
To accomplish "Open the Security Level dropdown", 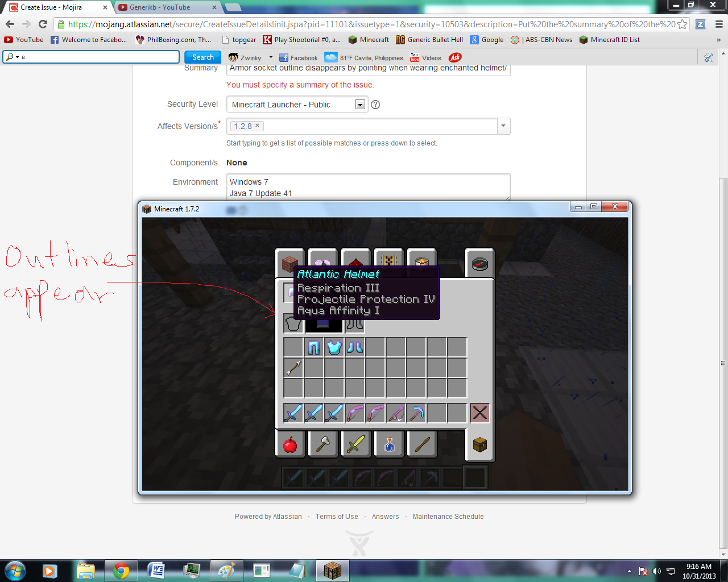I will (x=297, y=105).
